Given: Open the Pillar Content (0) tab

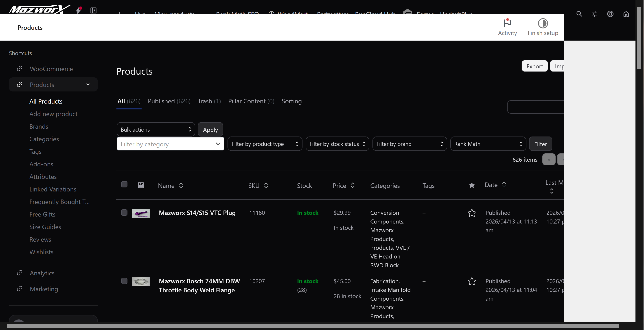Looking at the screenshot, I should [251, 101].
